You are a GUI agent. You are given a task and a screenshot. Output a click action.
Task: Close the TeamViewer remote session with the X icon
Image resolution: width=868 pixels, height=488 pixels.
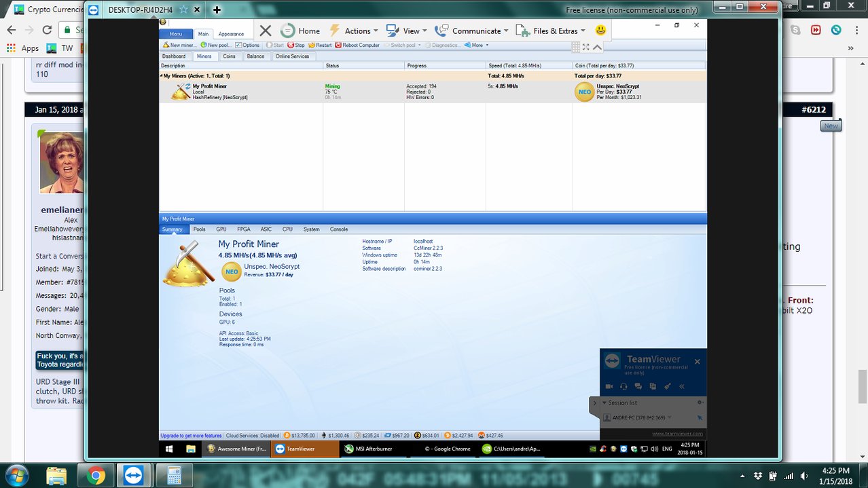pyautogui.click(x=266, y=31)
